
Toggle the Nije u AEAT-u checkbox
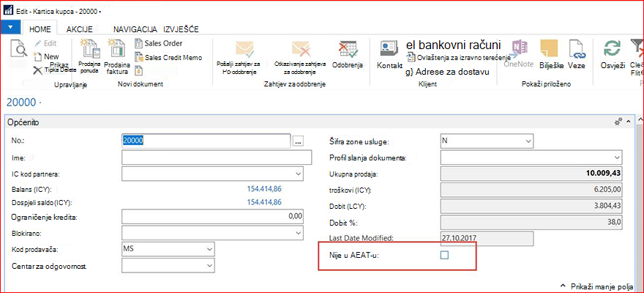coord(444,256)
